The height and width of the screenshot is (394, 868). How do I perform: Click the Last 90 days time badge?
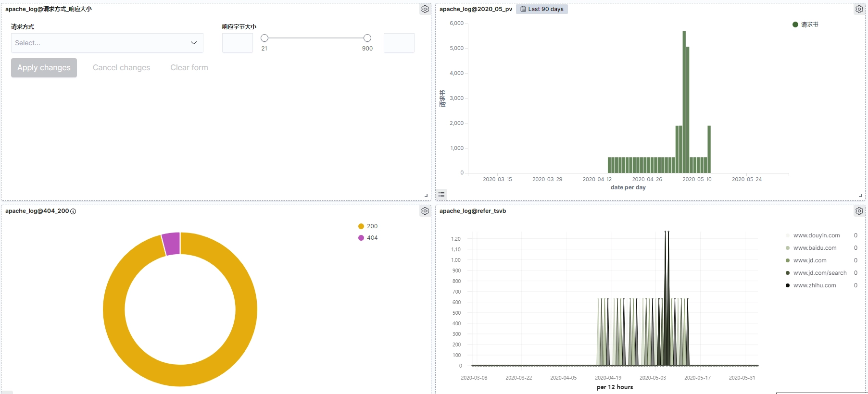[542, 9]
